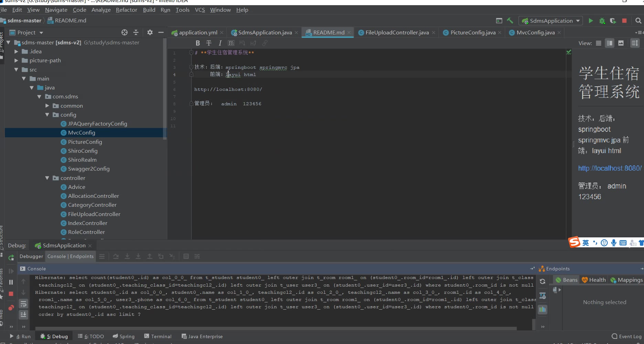
Task: Collapse the src folder
Action: (x=16, y=69)
